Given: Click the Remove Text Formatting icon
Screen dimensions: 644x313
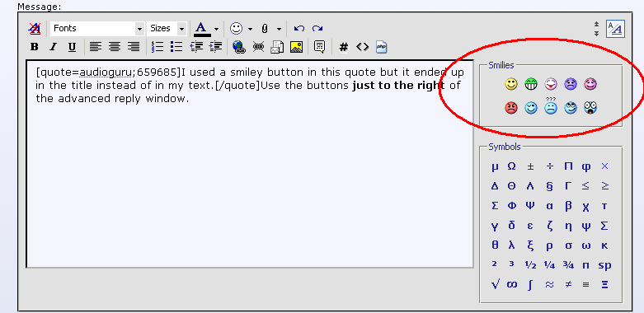Looking at the screenshot, I should pyautogui.click(x=34, y=28).
